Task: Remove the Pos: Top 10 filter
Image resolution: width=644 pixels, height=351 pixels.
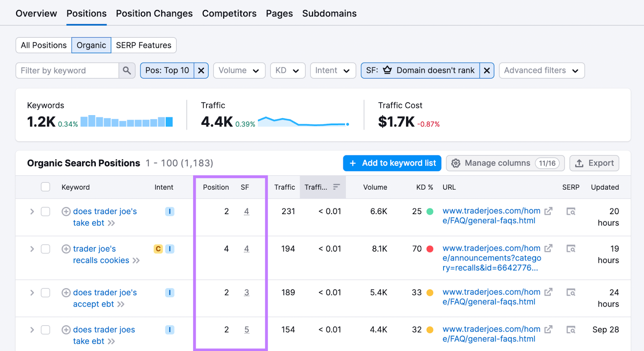Action: click(x=201, y=70)
